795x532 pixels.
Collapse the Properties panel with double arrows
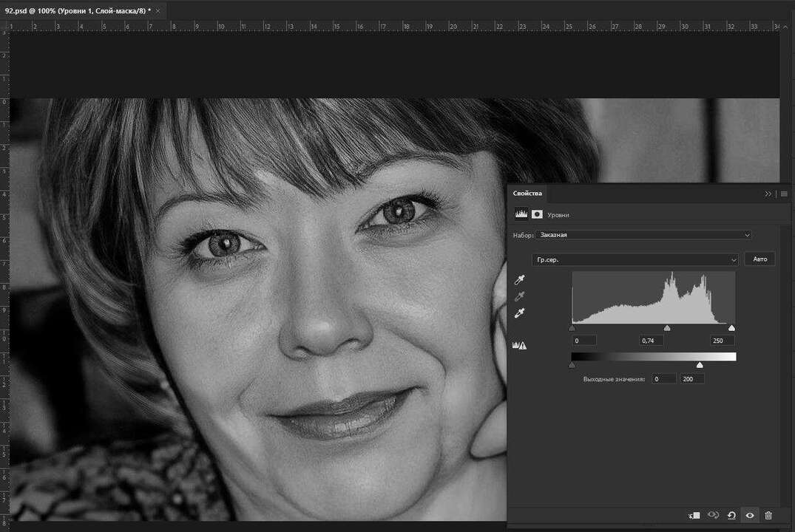pyautogui.click(x=768, y=194)
